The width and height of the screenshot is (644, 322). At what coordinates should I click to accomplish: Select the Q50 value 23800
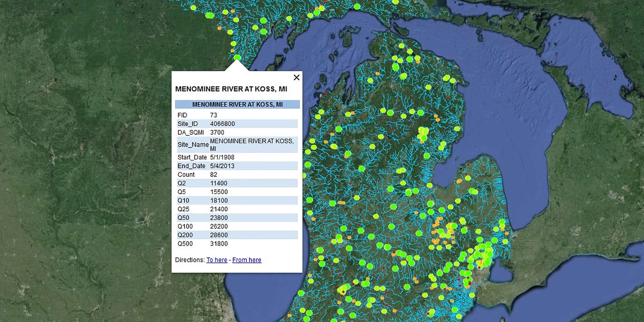pos(219,218)
